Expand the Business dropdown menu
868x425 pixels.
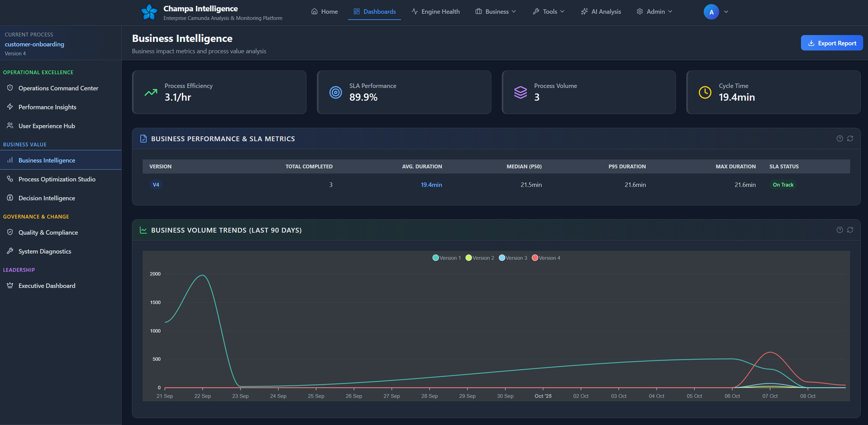pos(496,12)
